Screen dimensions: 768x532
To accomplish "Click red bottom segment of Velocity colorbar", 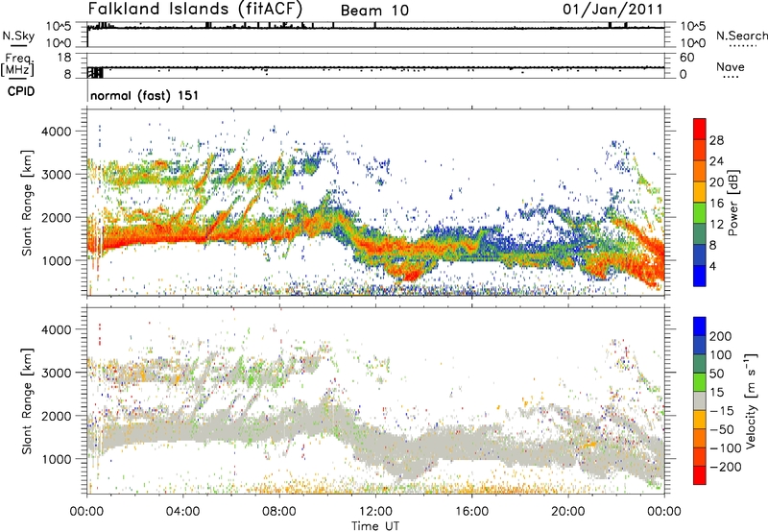I will 700,475.
